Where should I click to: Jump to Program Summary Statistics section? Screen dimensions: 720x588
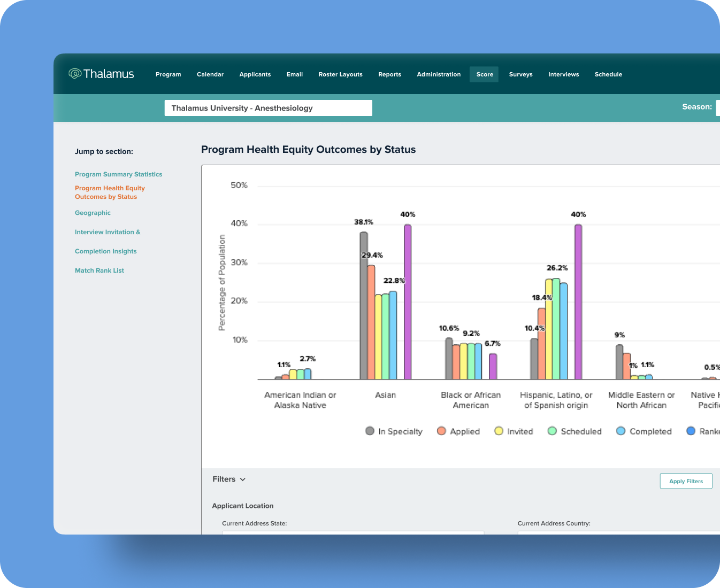click(x=118, y=174)
